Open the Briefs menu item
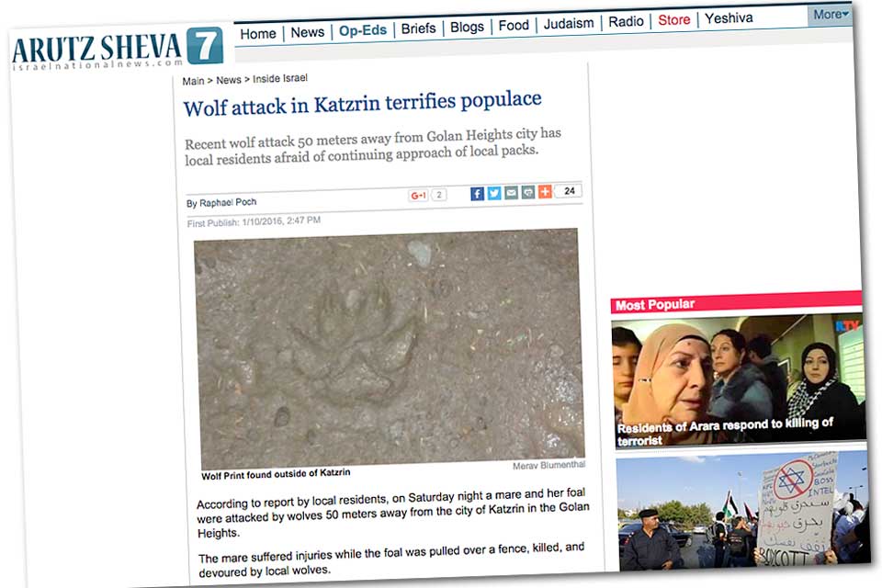 (x=419, y=28)
